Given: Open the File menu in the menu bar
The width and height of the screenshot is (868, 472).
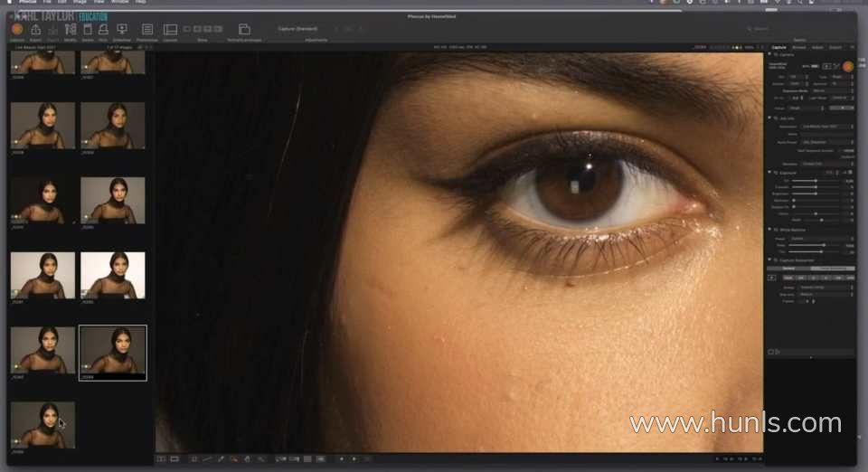Looking at the screenshot, I should (47, 2).
